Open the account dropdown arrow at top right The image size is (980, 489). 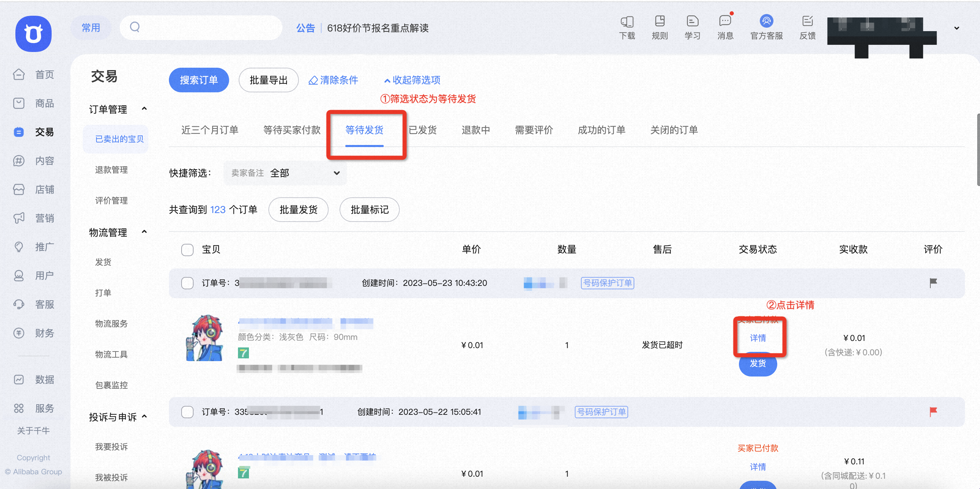pyautogui.click(x=956, y=28)
